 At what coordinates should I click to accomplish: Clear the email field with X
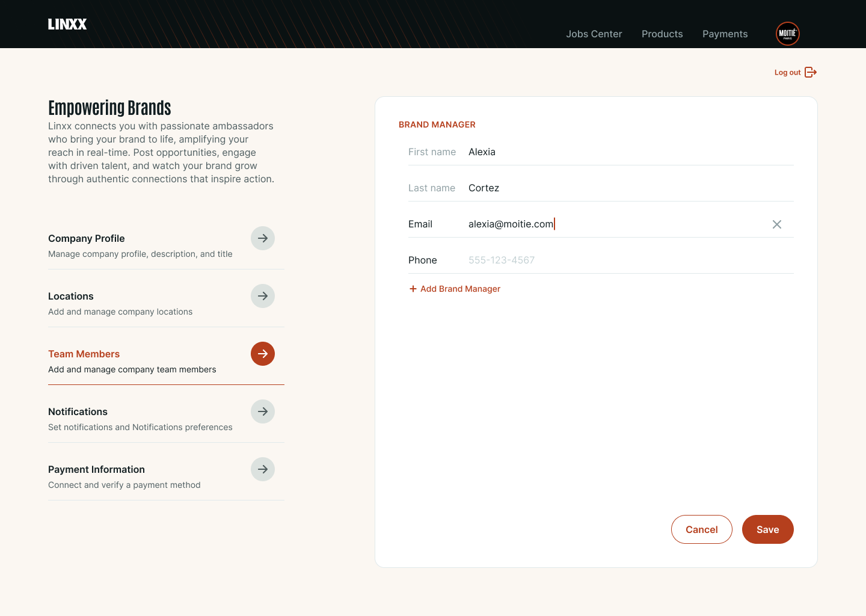coord(777,224)
